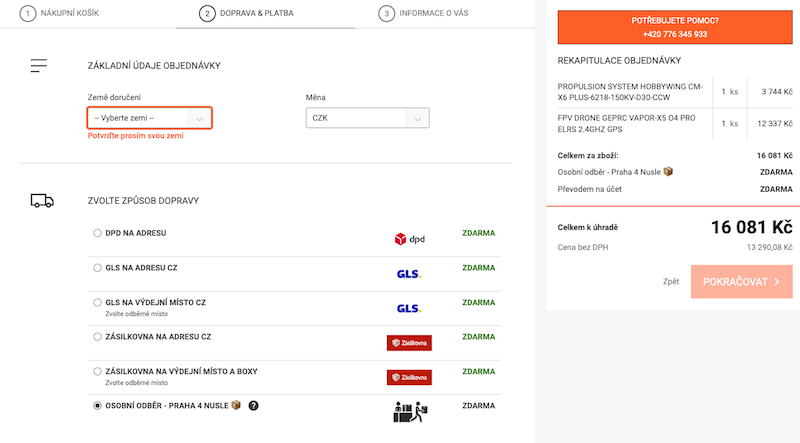Select Osobní odběr Praha 4 Nusle radio
Screen dimensions: 800x443
97,406
